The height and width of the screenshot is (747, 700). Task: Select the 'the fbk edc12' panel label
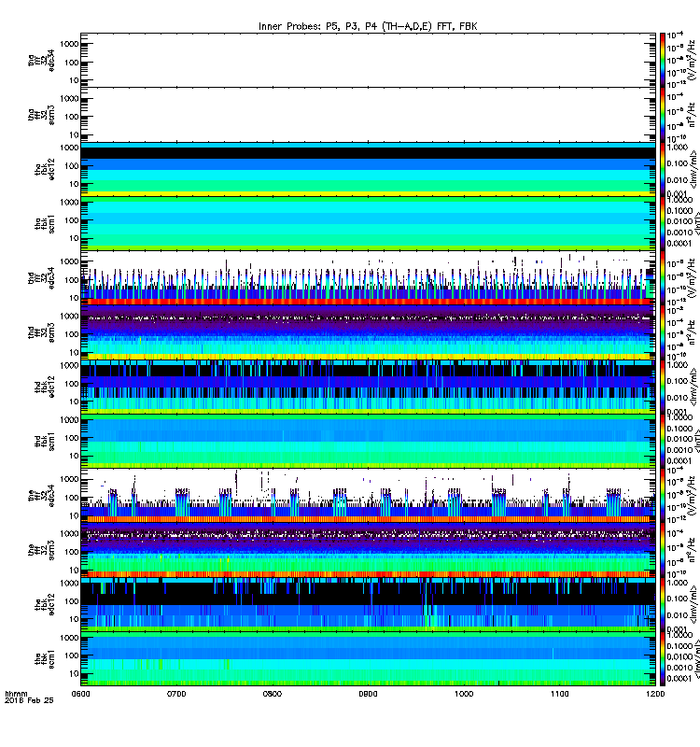coord(45,604)
